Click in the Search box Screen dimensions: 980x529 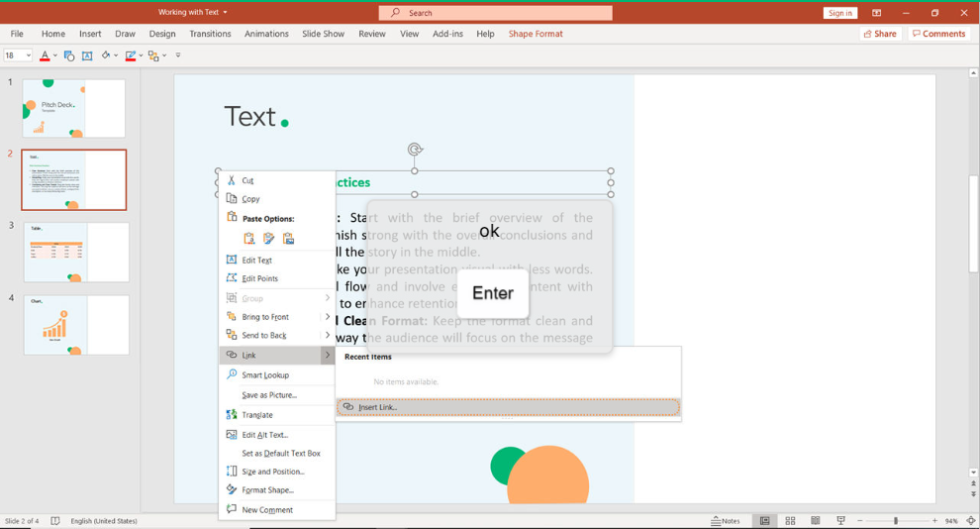tap(495, 13)
